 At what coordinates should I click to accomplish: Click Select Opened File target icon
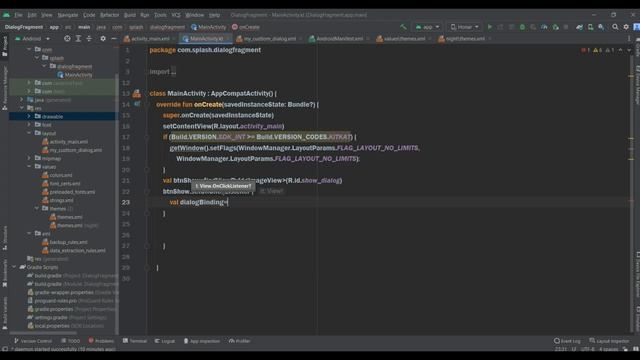(67, 38)
